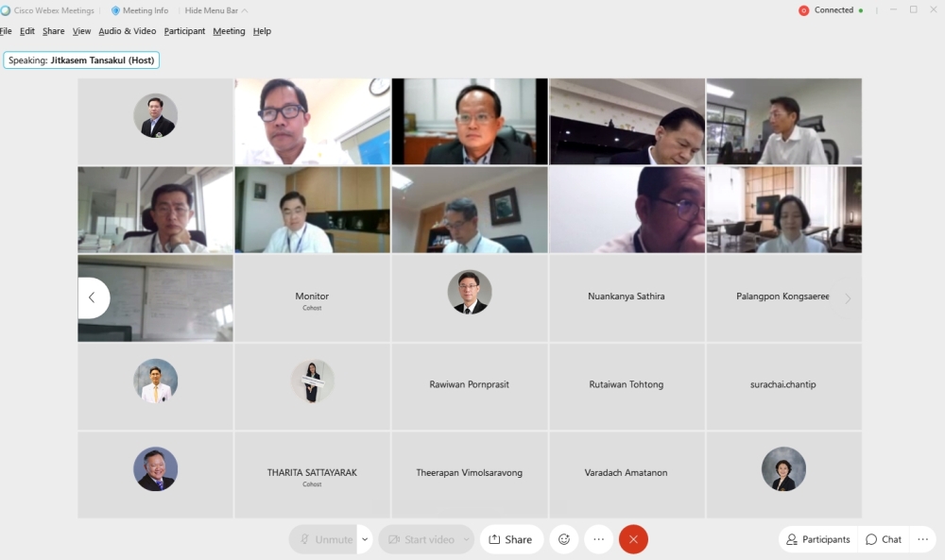Toggle the Unmute microphone button
Screen dimensions: 945x560
[324, 539]
